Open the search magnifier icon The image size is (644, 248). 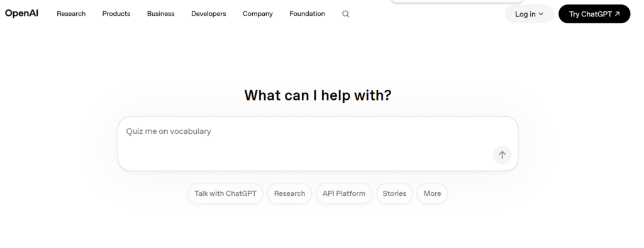pos(346,14)
